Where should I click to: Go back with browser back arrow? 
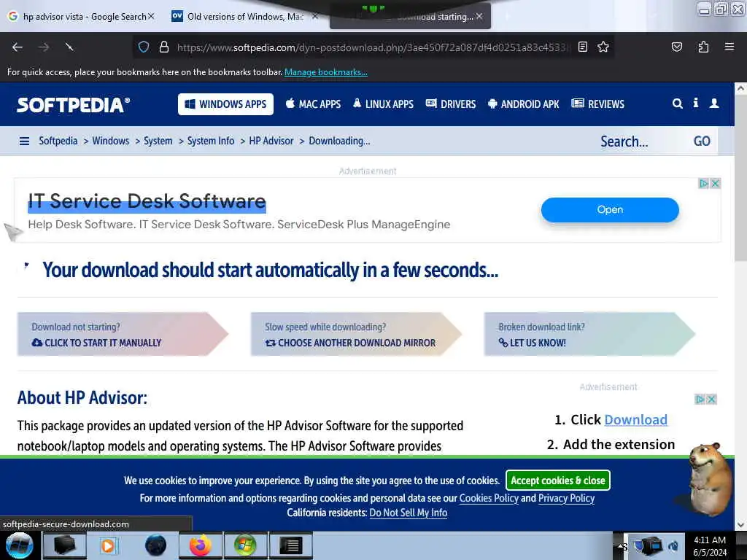18,47
